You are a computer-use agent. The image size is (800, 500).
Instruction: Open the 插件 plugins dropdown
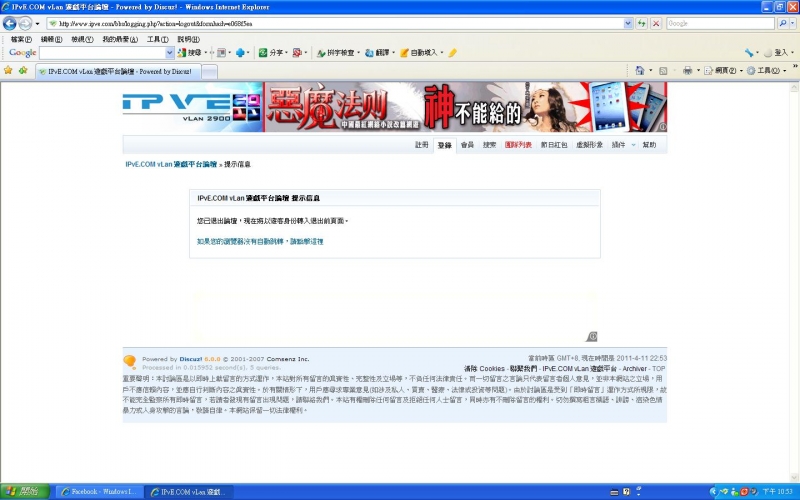coord(623,145)
